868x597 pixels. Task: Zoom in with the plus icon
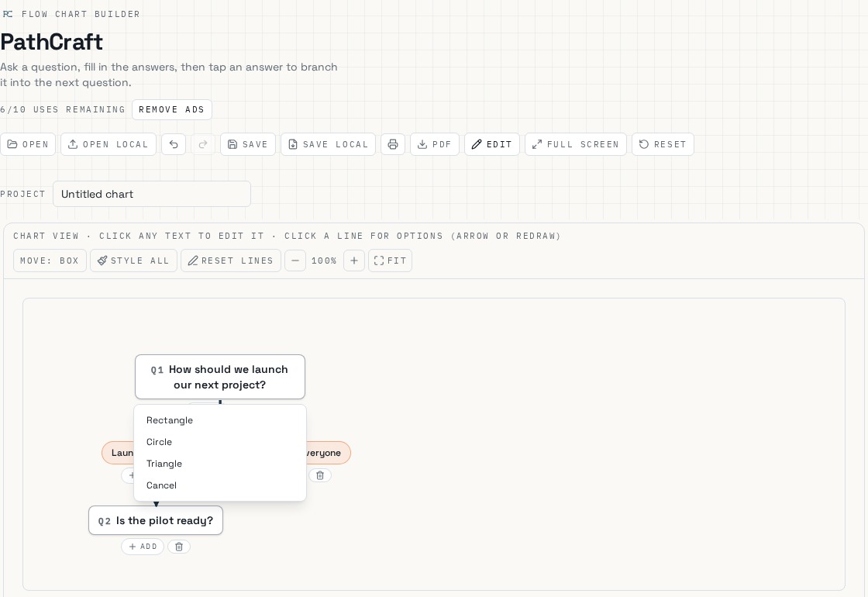click(353, 261)
